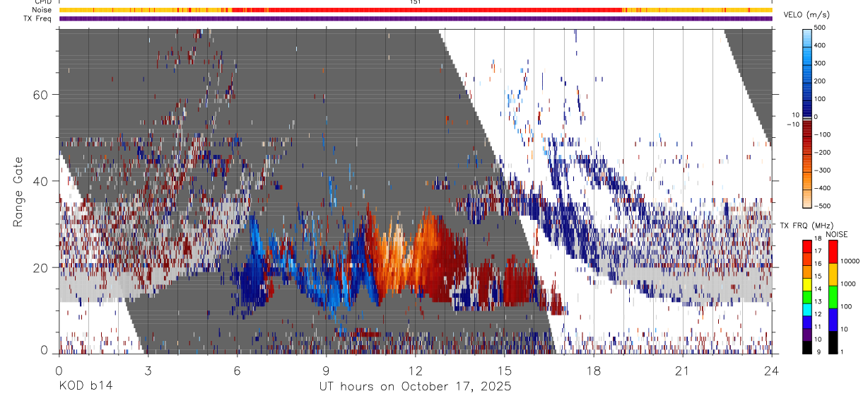Click the -400 tick on velocity scale

click(823, 188)
